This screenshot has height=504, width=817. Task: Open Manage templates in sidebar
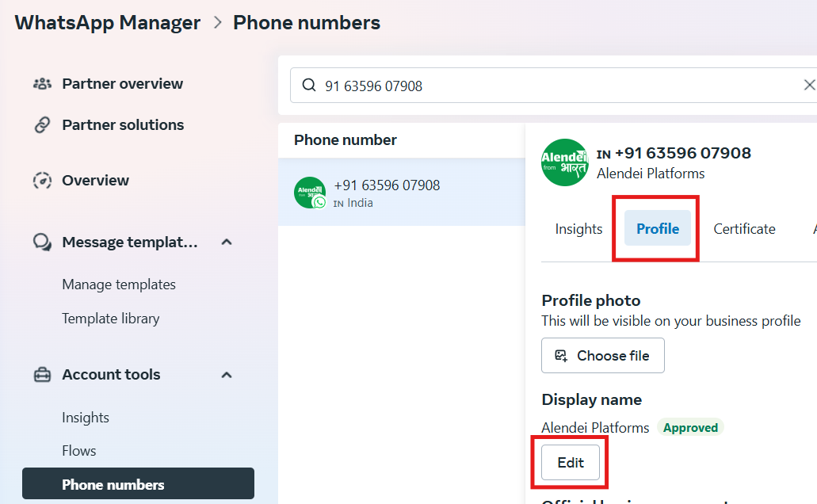point(119,284)
